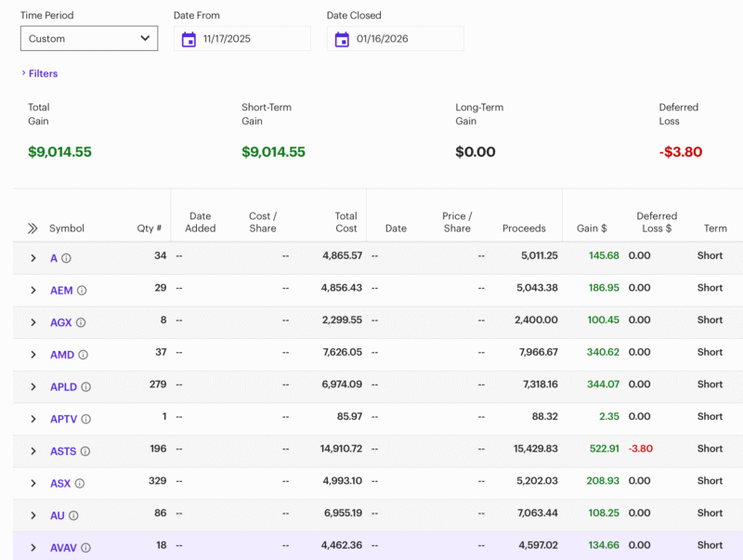Click the expand-all double chevron icon

[x=33, y=228]
